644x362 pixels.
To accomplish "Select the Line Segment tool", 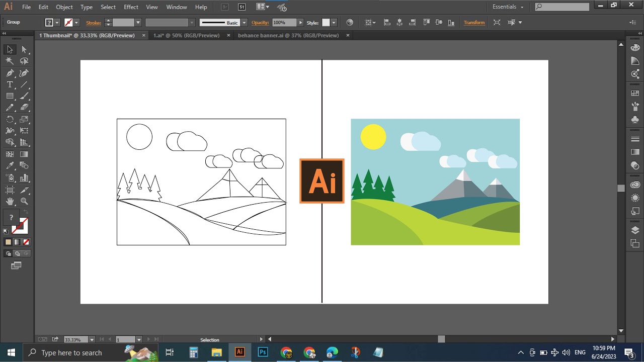I will point(24,84).
